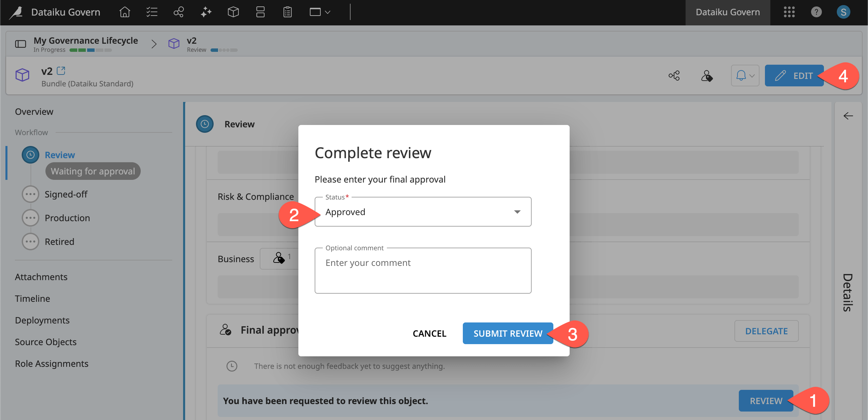Click the external link icon next to v2
The image size is (868, 420).
coord(61,70)
